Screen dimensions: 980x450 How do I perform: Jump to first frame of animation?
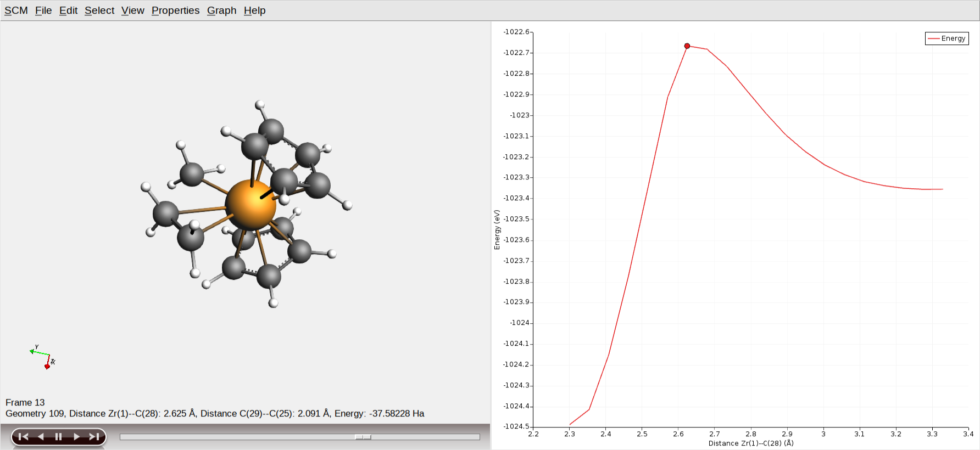pos(23,437)
